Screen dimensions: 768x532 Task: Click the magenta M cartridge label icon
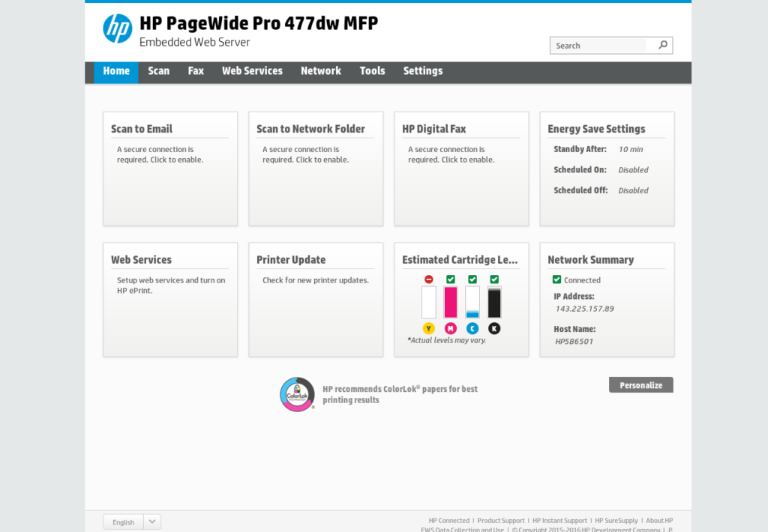(x=451, y=328)
